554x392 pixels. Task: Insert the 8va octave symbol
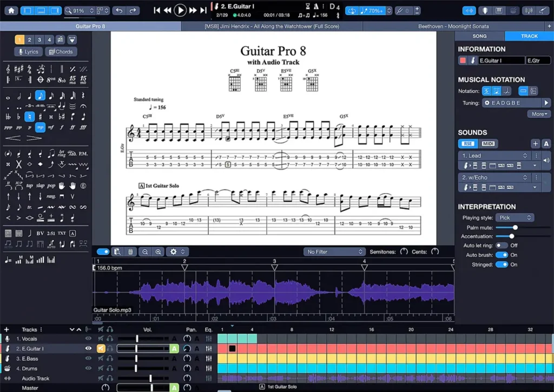coord(51,79)
